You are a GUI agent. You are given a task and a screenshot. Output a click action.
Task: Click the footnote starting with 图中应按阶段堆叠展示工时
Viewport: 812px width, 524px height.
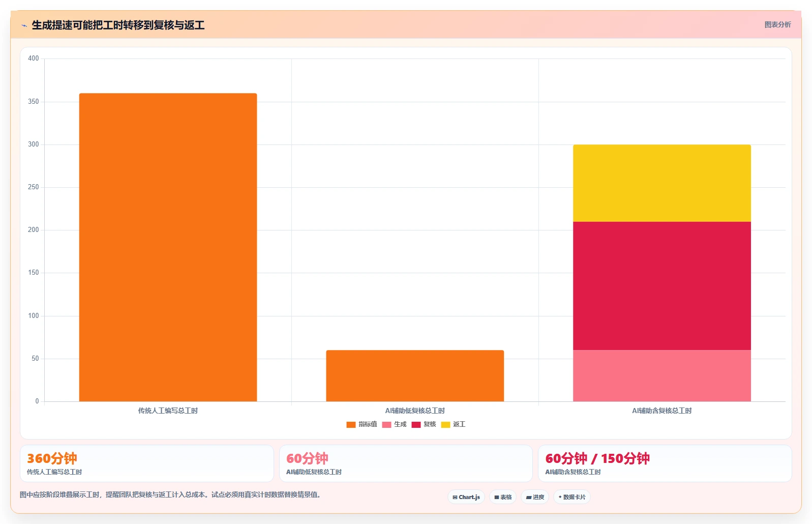point(171,494)
